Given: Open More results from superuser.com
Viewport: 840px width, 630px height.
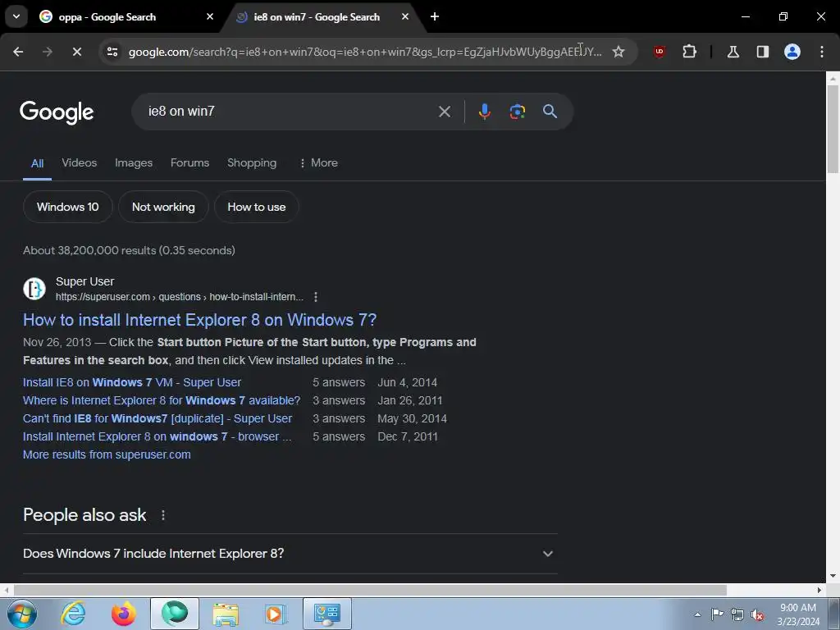Looking at the screenshot, I should (x=107, y=454).
